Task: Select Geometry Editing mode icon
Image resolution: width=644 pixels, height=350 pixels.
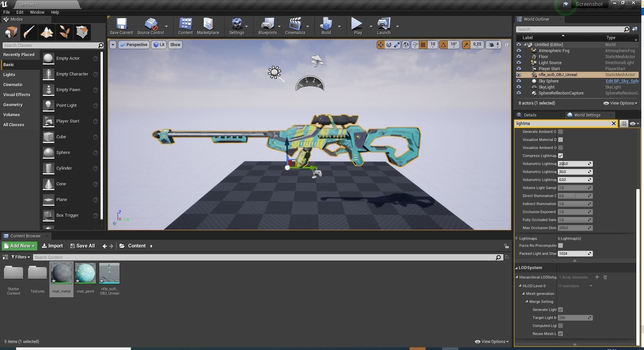Action: click(x=82, y=32)
